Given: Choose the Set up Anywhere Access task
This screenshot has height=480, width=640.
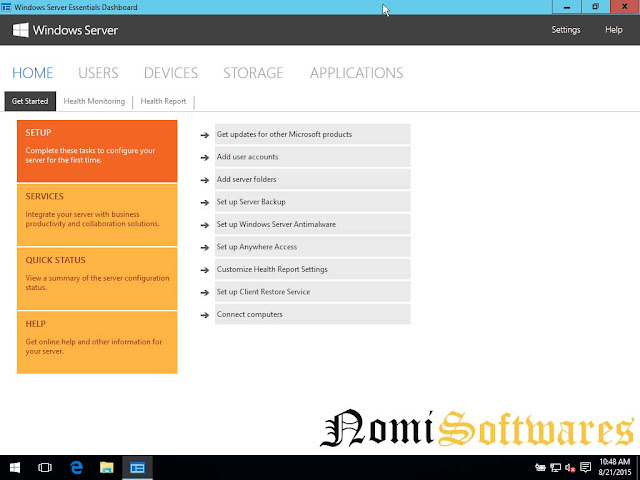Looking at the screenshot, I should (x=313, y=247).
